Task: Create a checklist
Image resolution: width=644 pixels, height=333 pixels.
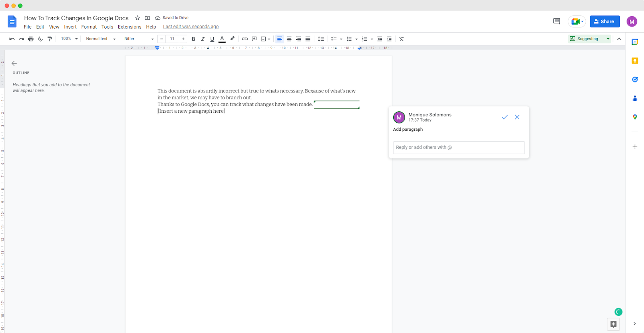Action: pos(334,39)
